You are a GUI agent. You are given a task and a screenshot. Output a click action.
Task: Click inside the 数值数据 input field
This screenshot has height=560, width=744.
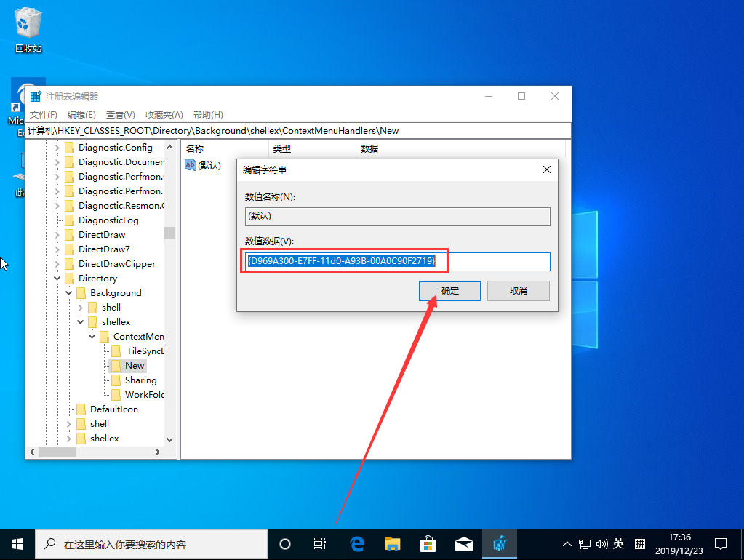point(395,261)
